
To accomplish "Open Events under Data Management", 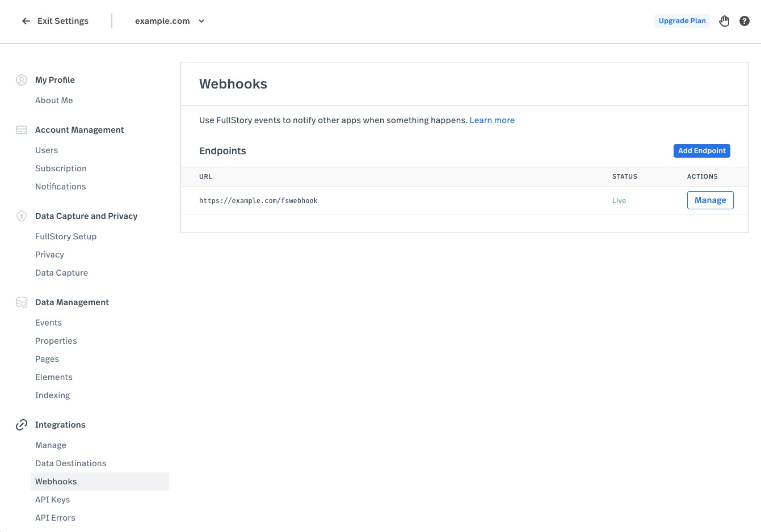I will [x=48, y=323].
